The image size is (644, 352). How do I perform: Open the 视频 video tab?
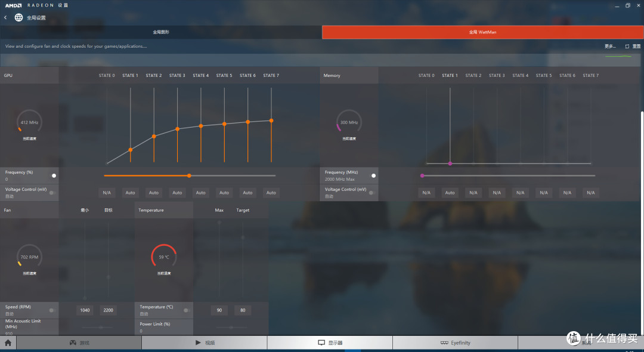coord(205,342)
